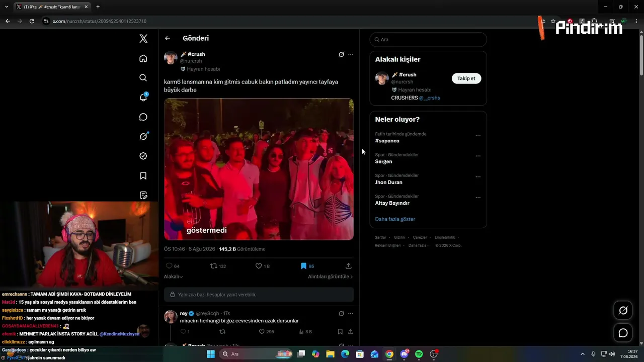The width and height of the screenshot is (644, 362).
Task: Click the Ara search field on X
Action: click(x=428, y=40)
